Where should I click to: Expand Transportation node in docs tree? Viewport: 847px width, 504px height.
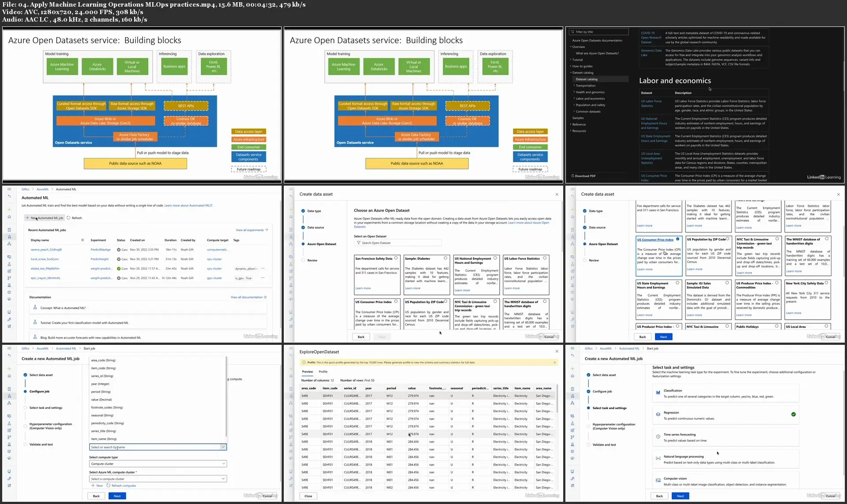point(574,86)
